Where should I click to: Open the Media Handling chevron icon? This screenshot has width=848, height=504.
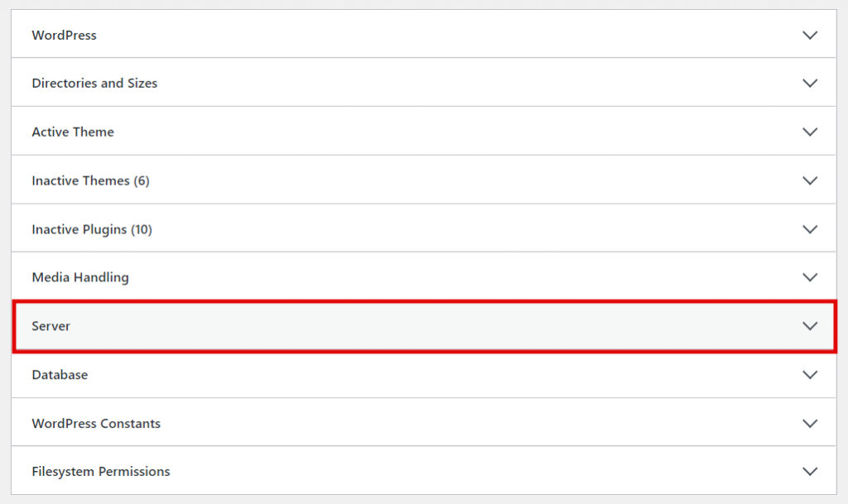pyautogui.click(x=810, y=277)
